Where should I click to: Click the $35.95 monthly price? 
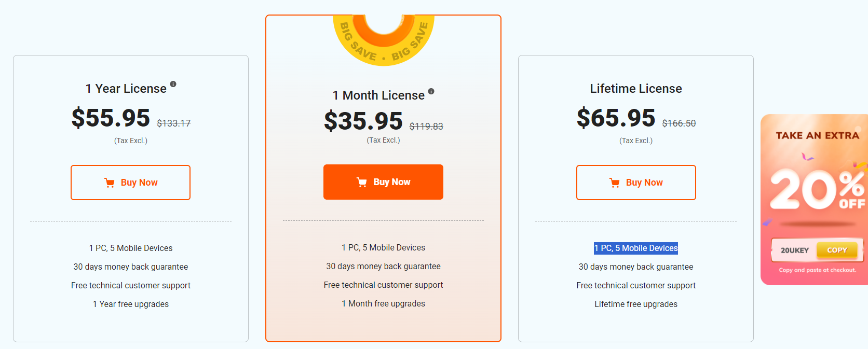click(363, 121)
